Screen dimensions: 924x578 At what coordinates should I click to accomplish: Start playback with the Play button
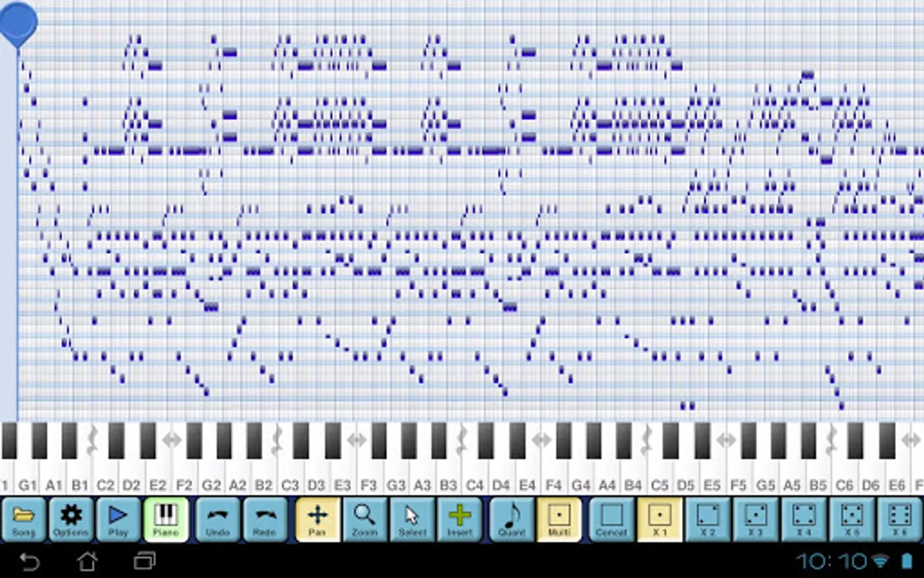coord(119,519)
